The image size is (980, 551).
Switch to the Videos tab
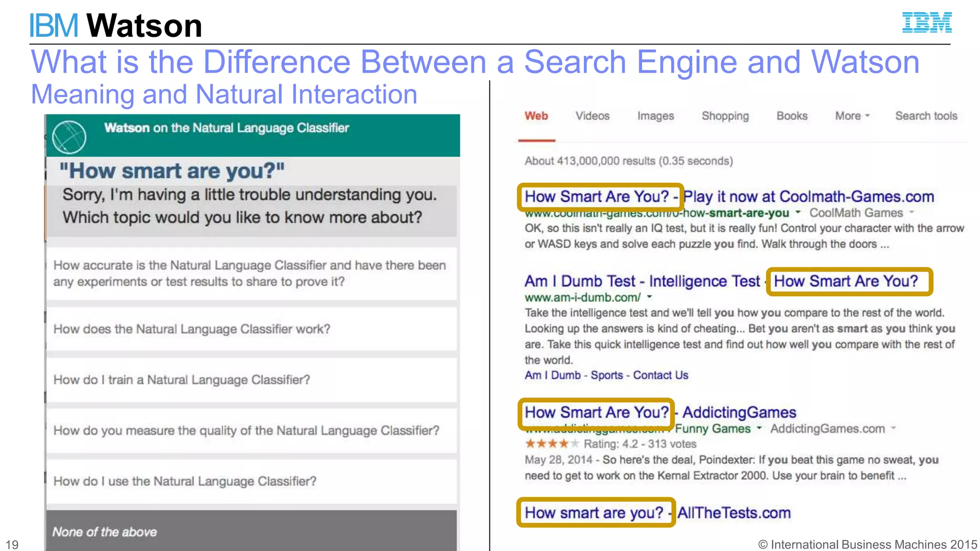592,116
